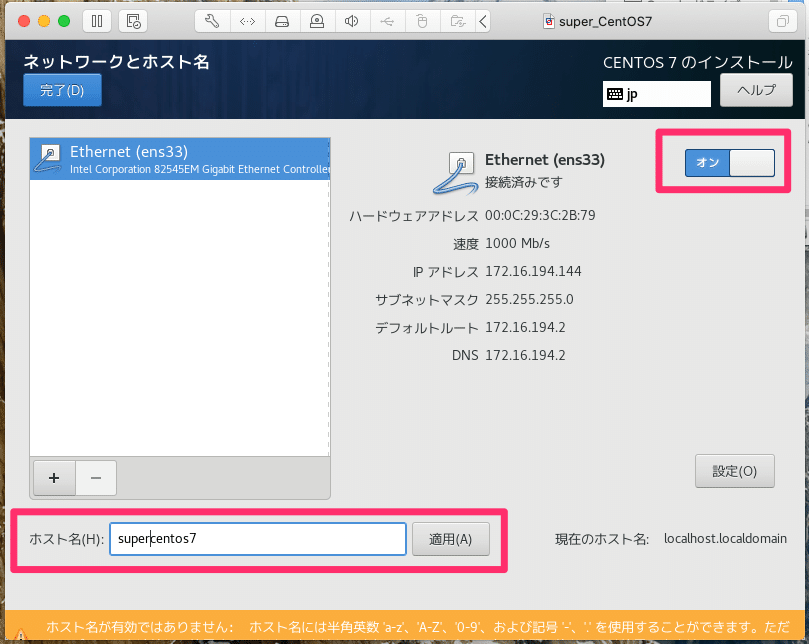Click the speed value 1000 Mb/s
Screen dimensions: 809x644
click(517, 243)
